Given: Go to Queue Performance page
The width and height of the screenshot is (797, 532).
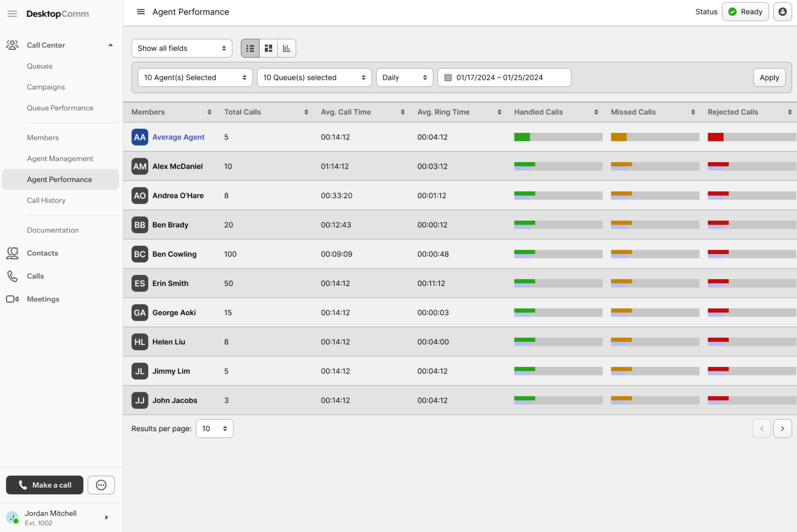Looking at the screenshot, I should point(60,108).
